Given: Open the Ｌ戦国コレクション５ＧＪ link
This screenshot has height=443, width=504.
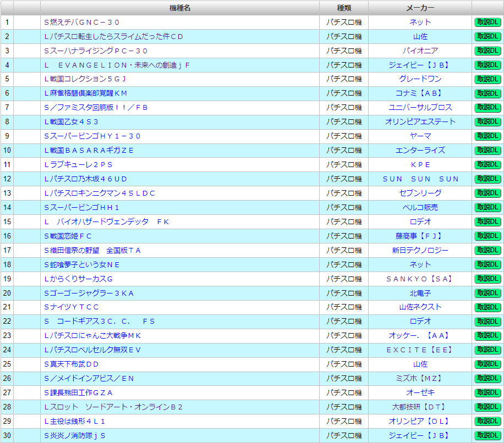Looking at the screenshot, I should pos(85,79).
